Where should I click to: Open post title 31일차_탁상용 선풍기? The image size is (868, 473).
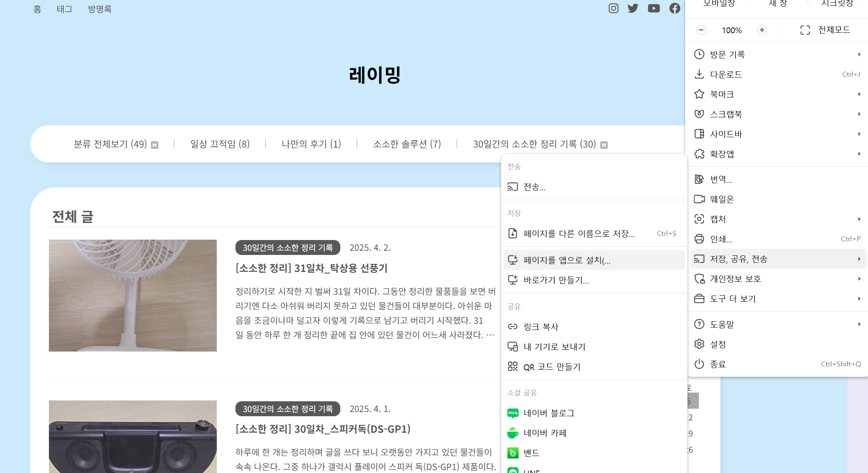coord(312,268)
